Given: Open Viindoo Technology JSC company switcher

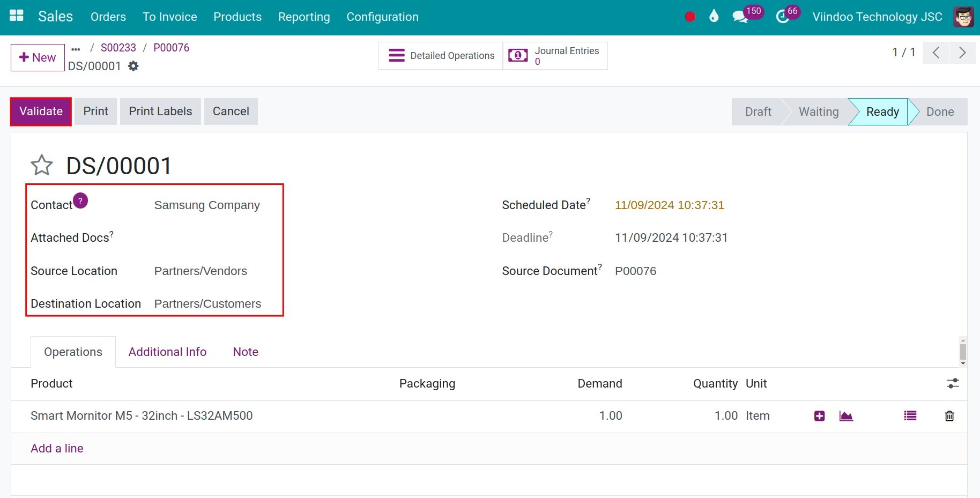Looking at the screenshot, I should click(x=877, y=17).
